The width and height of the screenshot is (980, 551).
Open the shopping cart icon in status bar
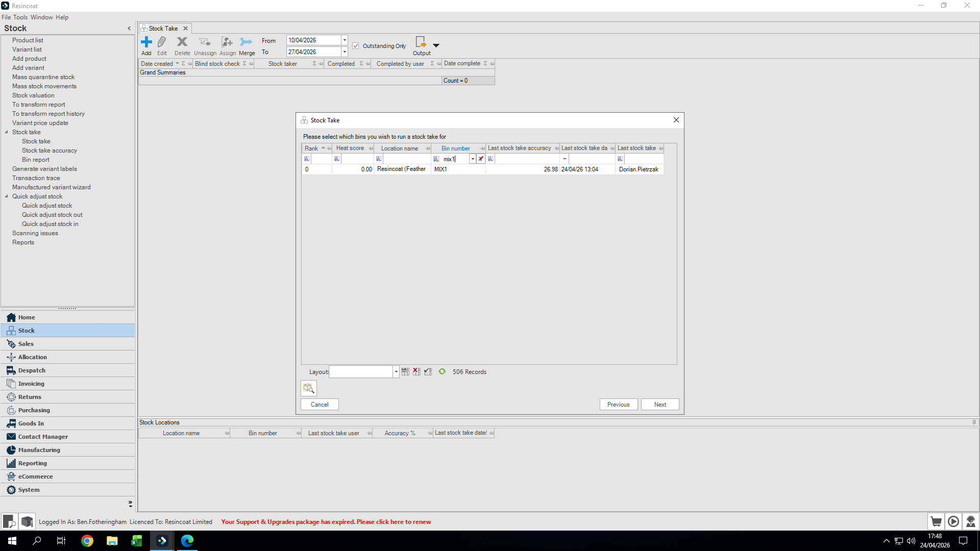(x=936, y=521)
